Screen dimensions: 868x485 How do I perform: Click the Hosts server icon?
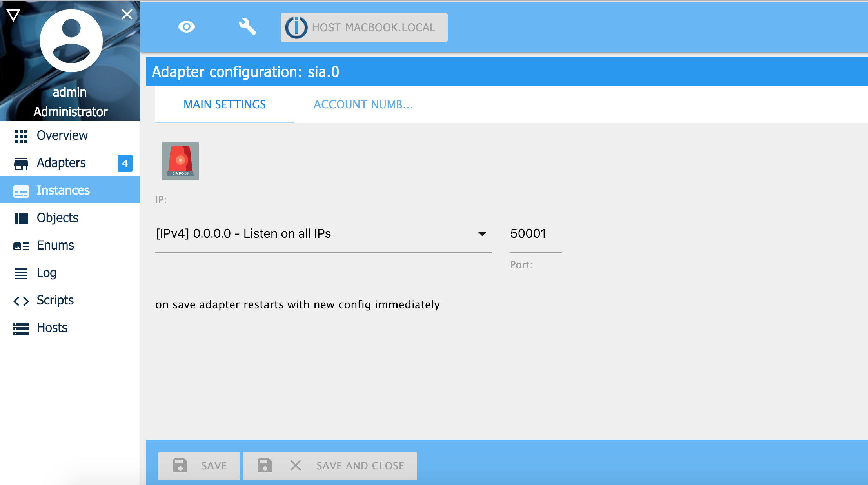pyautogui.click(x=21, y=328)
